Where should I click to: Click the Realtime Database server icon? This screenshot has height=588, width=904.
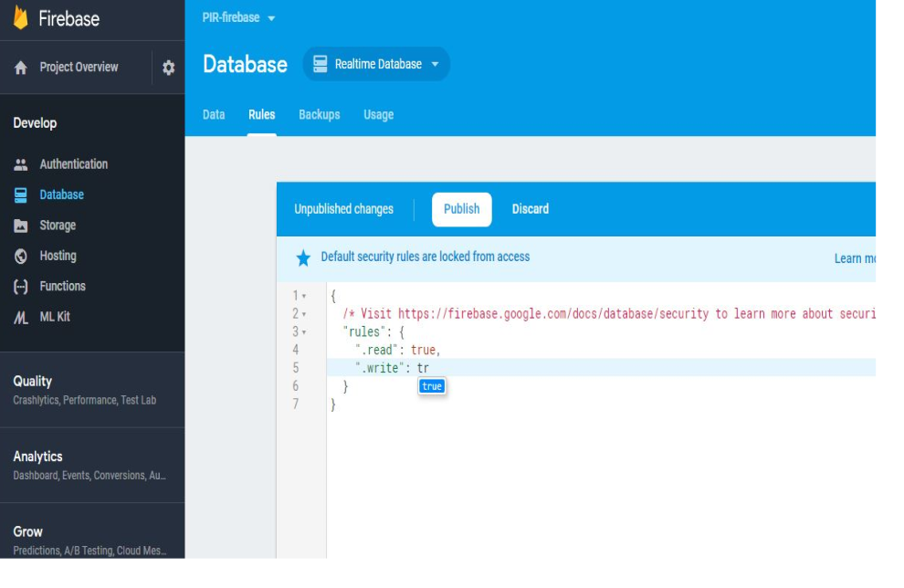click(320, 64)
